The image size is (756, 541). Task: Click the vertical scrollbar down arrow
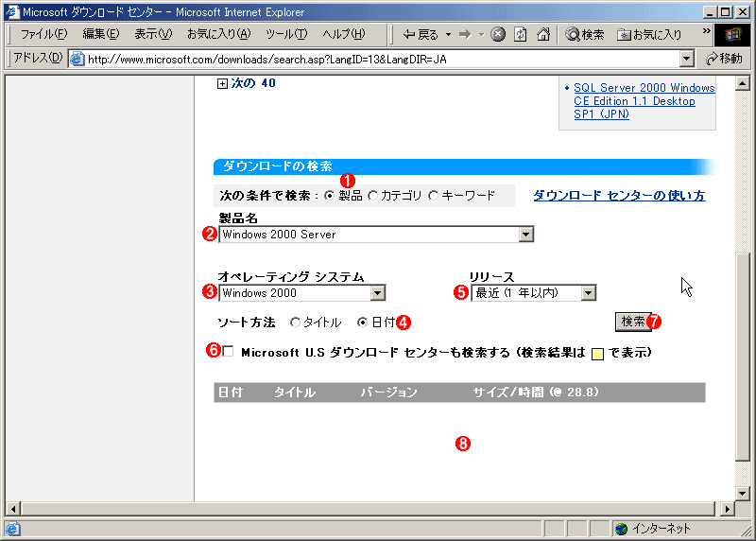point(743,493)
